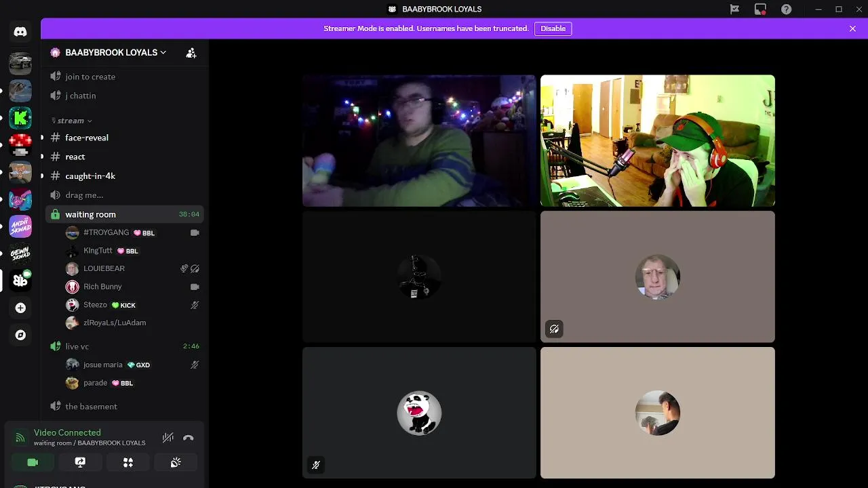
Task: Click the voice connection signal icon
Action: tap(20, 438)
